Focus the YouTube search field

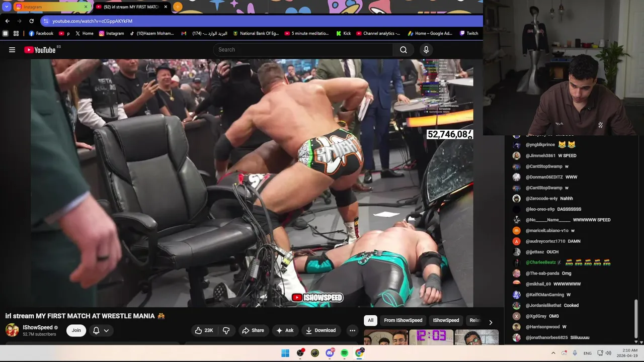pyautogui.click(x=303, y=50)
